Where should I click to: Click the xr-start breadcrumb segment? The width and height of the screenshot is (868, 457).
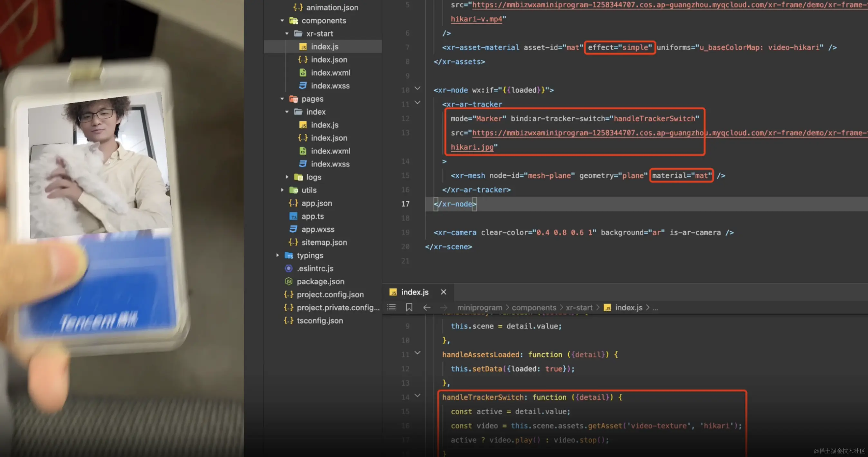[x=579, y=307]
